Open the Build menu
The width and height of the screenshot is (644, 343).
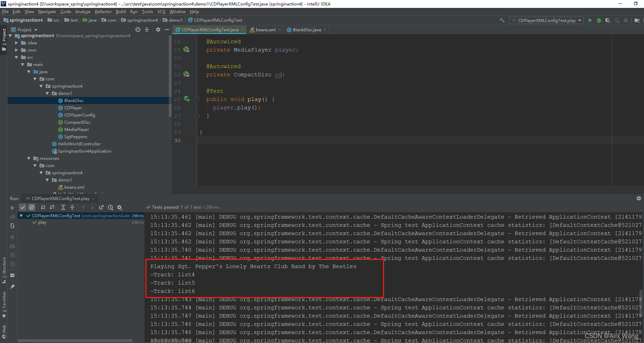coord(121,12)
